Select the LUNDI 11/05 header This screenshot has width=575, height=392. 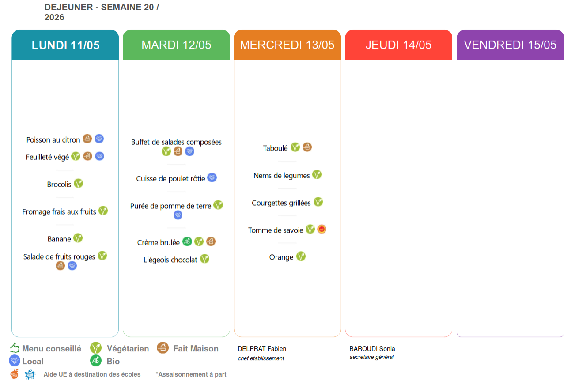65,45
